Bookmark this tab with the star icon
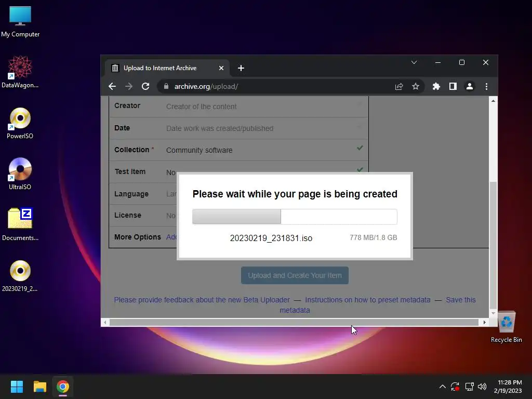The image size is (532, 399). 416,87
